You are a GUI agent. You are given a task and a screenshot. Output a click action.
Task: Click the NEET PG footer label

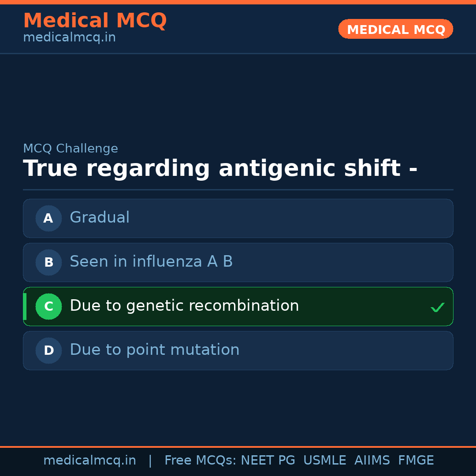268,460
